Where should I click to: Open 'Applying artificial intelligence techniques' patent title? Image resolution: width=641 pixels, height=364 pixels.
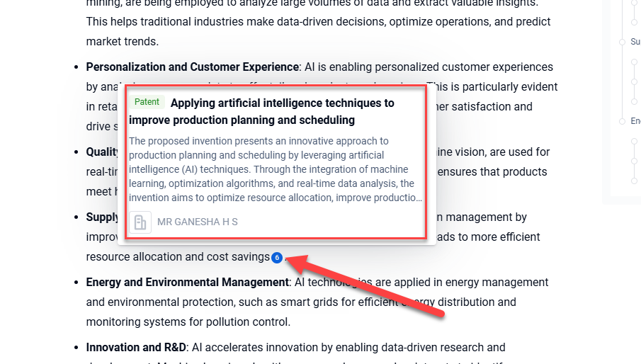click(x=282, y=103)
